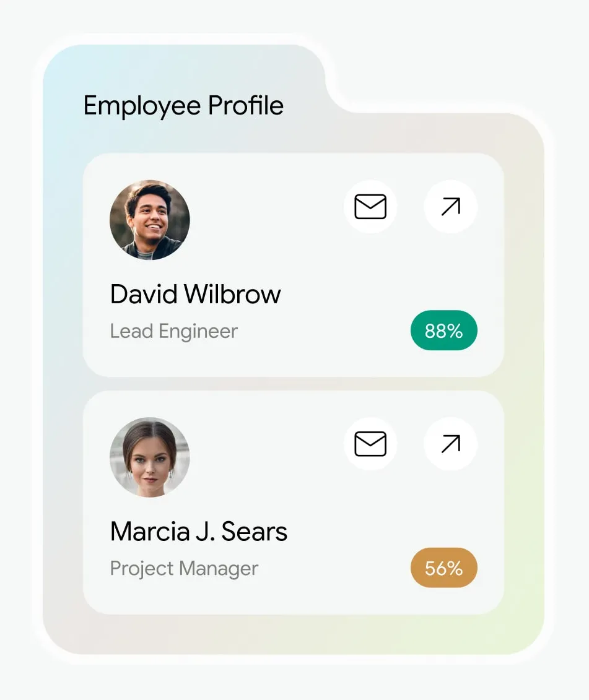Click the word Employee in the heading

(x=142, y=106)
